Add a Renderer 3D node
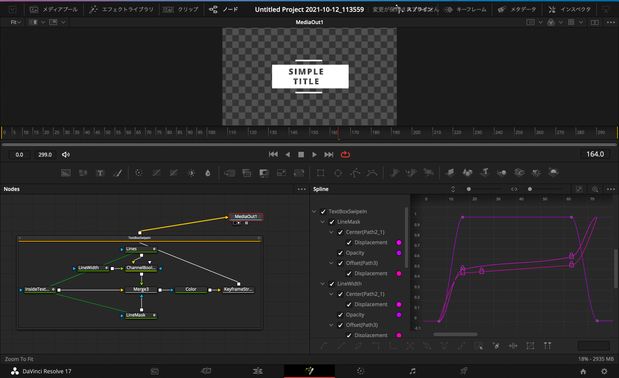The image size is (619, 378). 554,172
